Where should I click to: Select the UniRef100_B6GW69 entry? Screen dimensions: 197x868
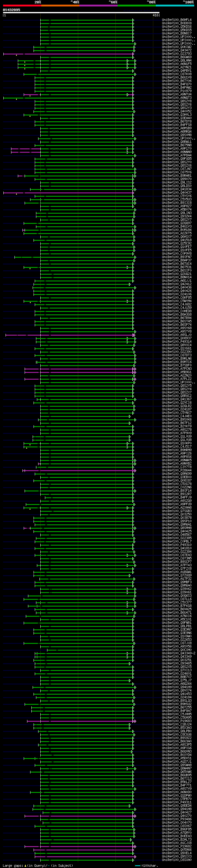(x=177, y=57)
